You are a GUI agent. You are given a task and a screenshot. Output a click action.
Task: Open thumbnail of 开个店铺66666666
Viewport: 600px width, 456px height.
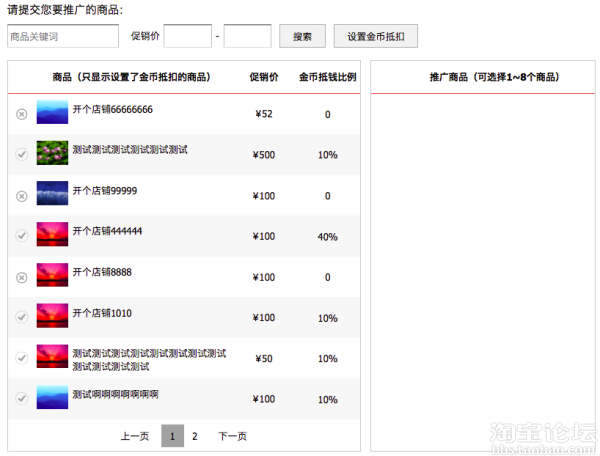click(52, 112)
